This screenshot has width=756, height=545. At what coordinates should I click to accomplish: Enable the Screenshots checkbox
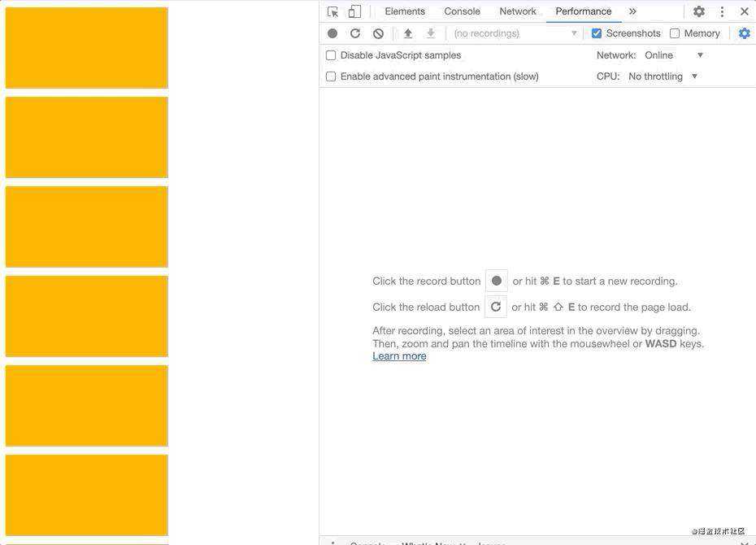pos(597,33)
